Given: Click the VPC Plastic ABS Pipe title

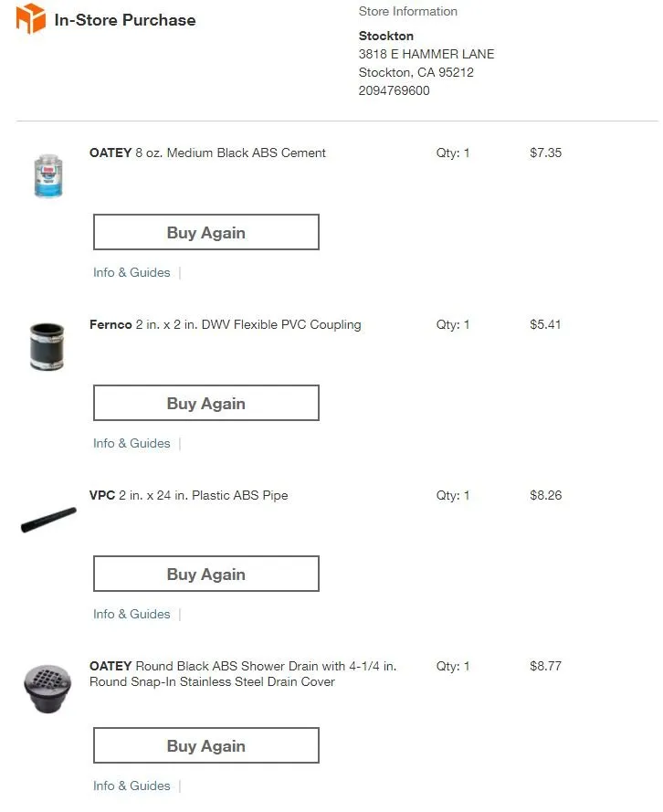Looking at the screenshot, I should click(188, 495).
